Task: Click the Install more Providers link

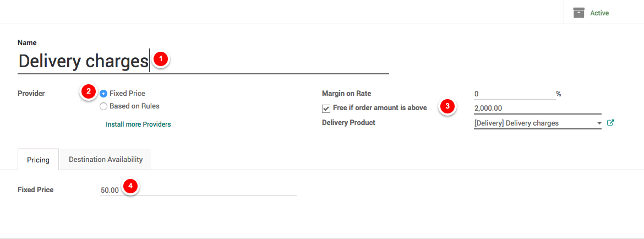Action: 138,124
